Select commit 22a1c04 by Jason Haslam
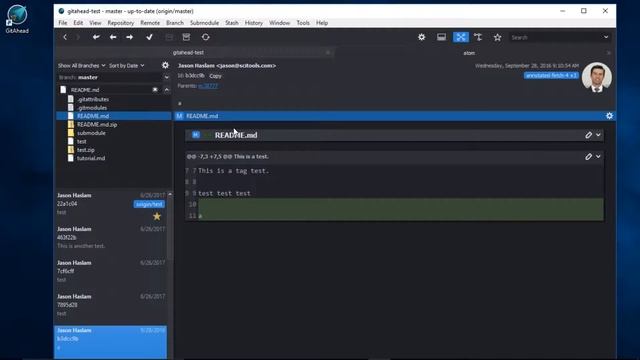Screen dimensions: 640x360 click(x=111, y=207)
